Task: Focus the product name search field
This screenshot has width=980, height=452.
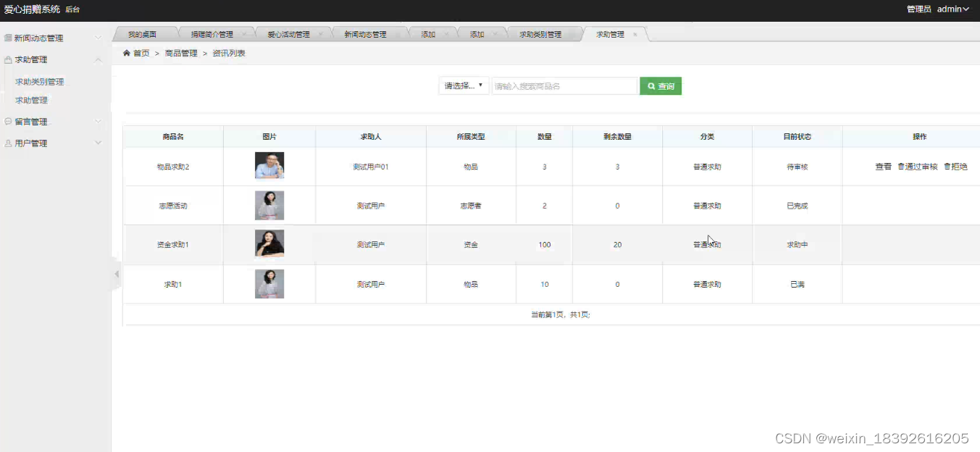Action: tap(564, 86)
